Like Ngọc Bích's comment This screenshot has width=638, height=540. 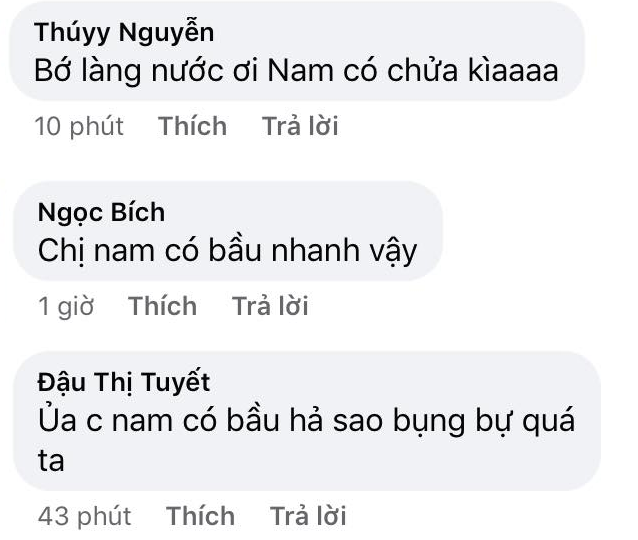(162, 306)
